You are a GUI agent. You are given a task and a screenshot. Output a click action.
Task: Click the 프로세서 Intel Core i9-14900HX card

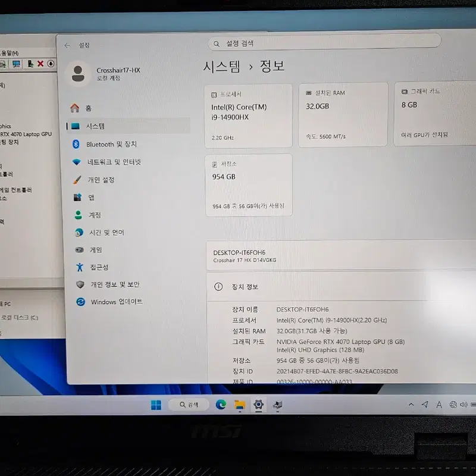click(248, 116)
